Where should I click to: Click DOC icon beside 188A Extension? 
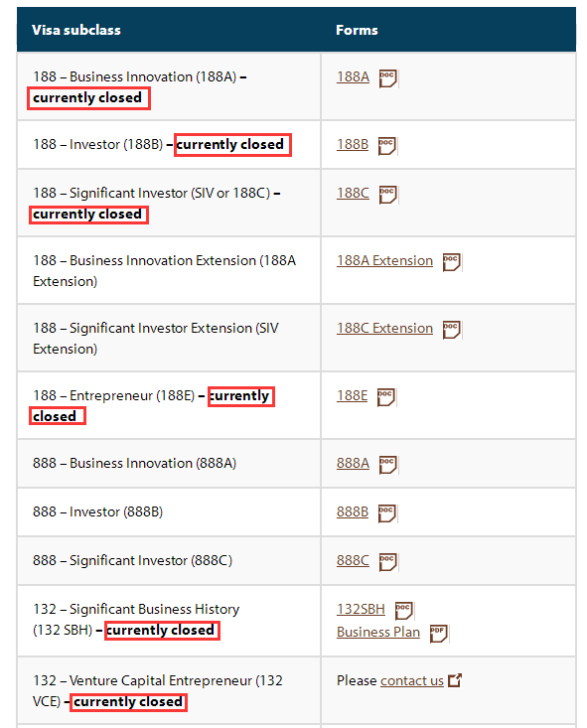[451, 262]
